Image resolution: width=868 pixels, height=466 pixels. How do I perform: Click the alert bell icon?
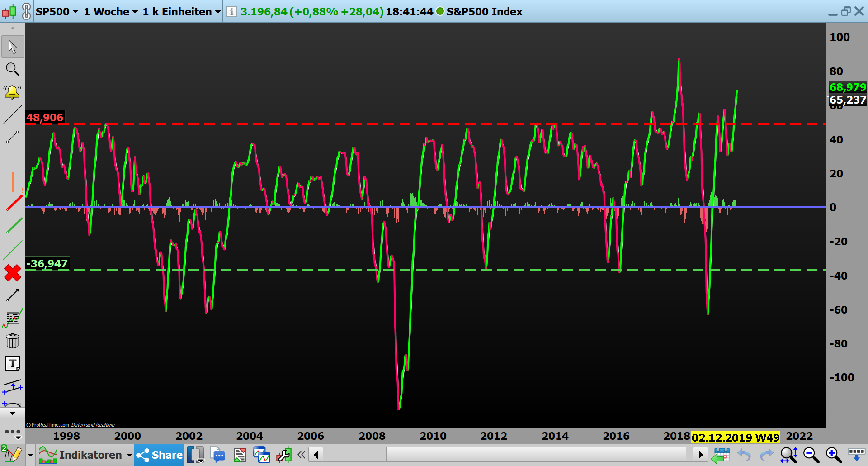click(12, 92)
